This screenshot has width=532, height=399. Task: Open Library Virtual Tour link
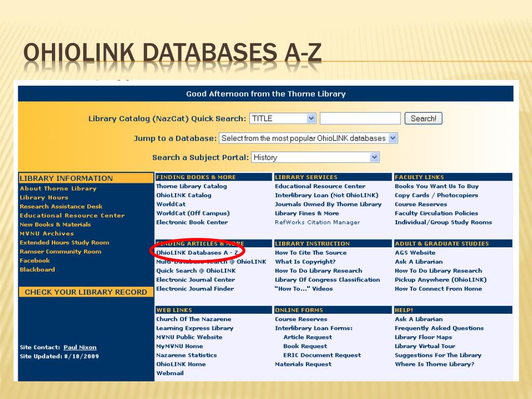425,346
